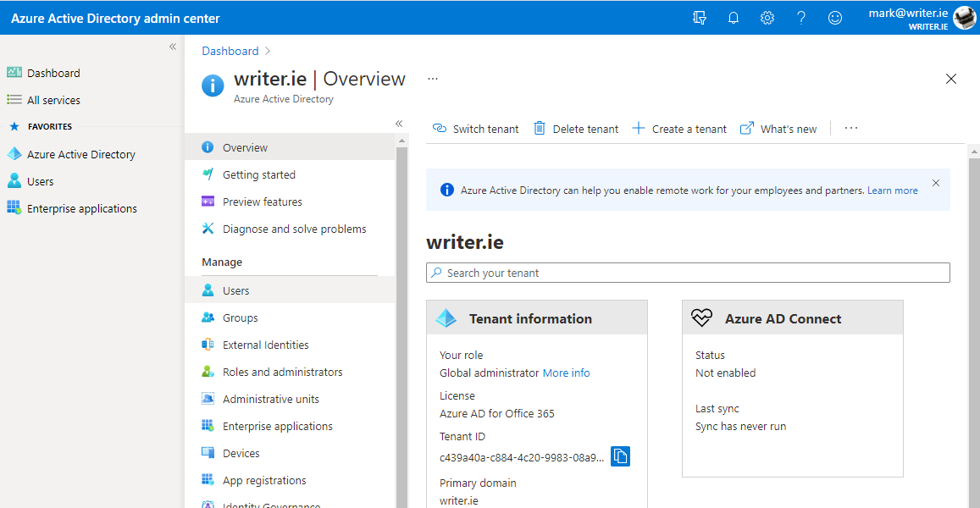980x508 pixels.
Task: Click the Create a tenant plus icon
Action: (639, 128)
